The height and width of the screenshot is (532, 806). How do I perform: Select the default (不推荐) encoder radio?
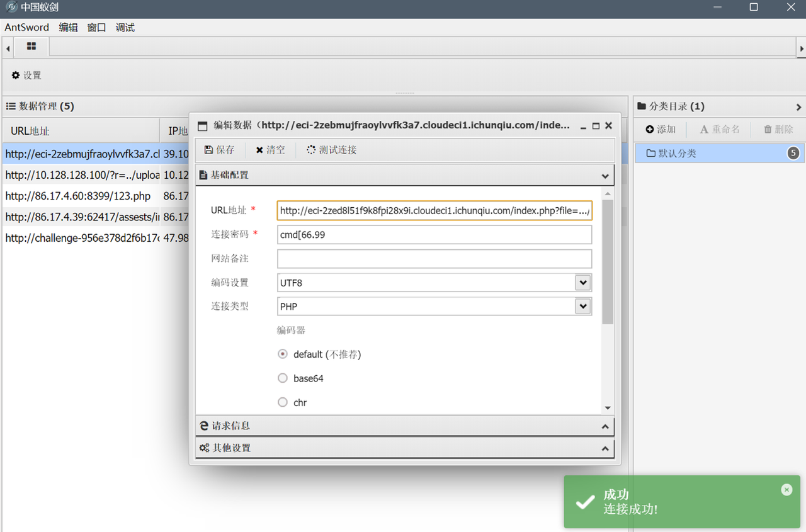point(283,354)
